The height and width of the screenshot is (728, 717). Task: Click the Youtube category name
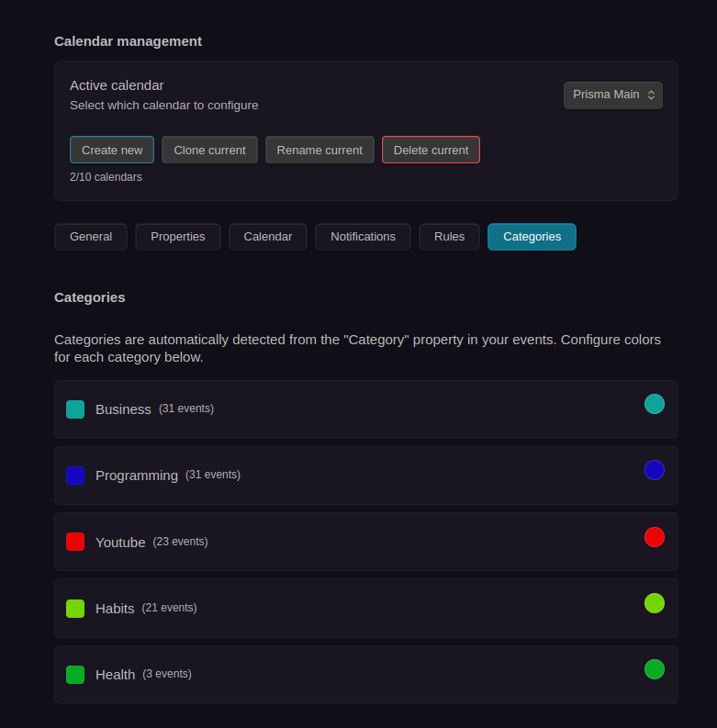click(120, 543)
